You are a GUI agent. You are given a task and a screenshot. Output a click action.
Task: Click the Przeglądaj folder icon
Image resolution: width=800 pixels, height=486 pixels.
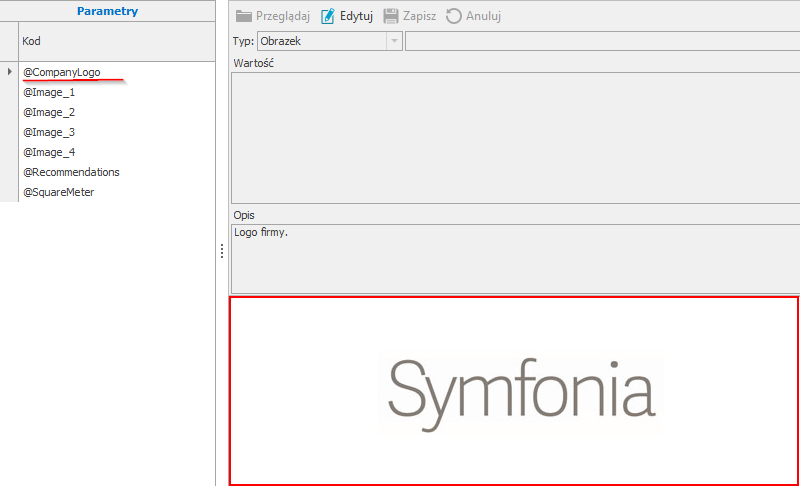click(243, 16)
